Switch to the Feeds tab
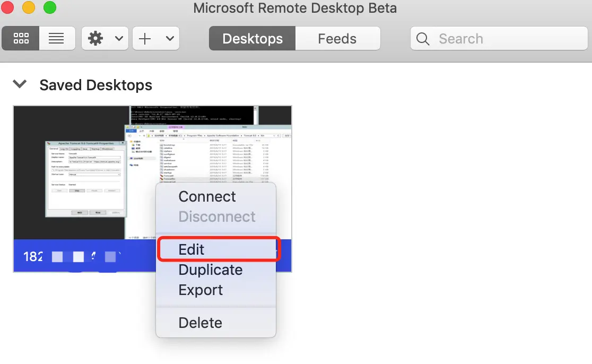592x364 pixels. 337,38
